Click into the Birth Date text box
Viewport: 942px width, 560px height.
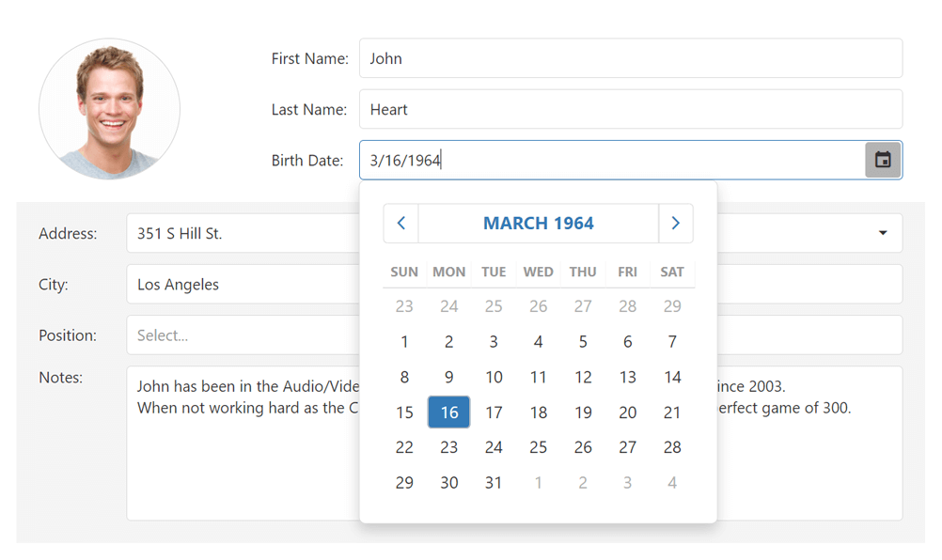611,161
